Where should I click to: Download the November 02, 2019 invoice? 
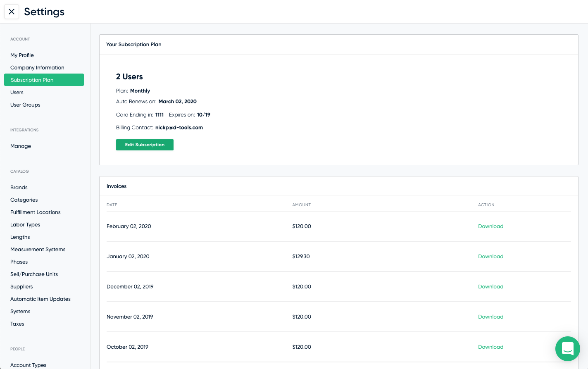490,317
